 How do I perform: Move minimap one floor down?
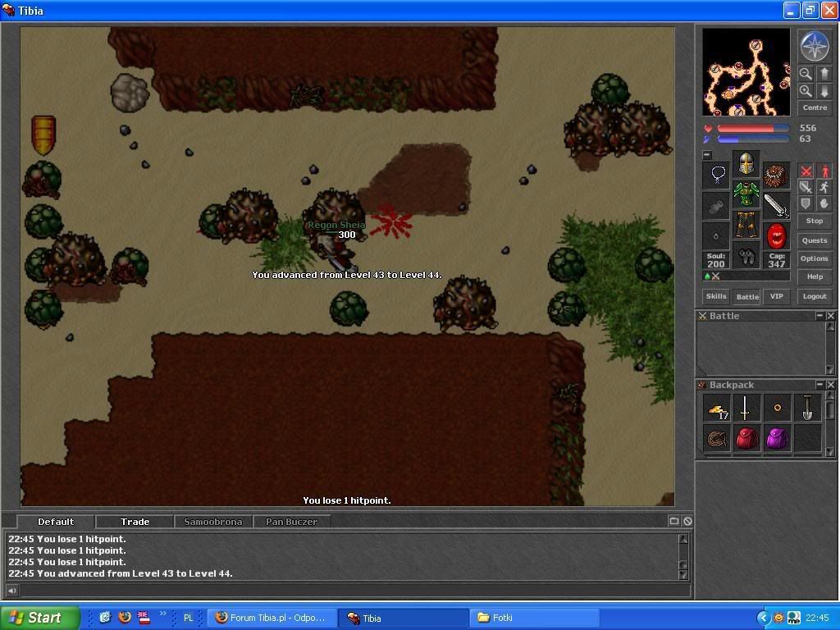point(824,91)
